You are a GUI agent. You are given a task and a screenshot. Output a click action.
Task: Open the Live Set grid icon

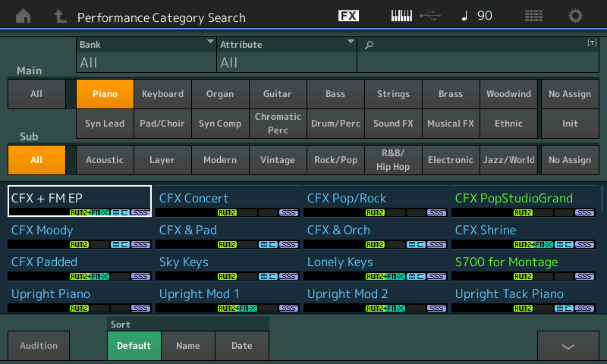[x=533, y=16]
